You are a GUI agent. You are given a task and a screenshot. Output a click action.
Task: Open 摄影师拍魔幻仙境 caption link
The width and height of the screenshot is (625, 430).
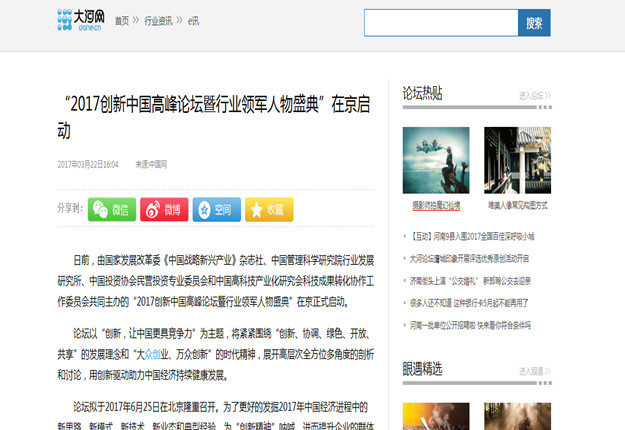436,206
